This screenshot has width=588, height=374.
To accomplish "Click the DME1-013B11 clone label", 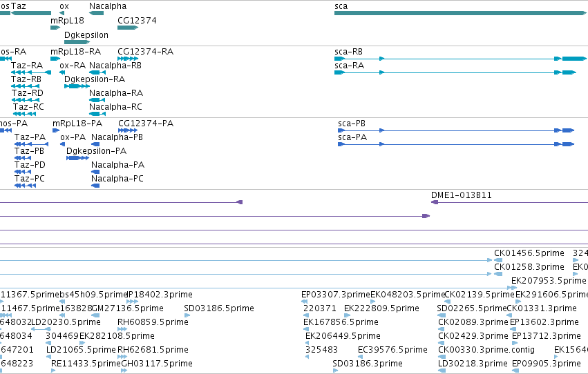I will click(462, 195).
